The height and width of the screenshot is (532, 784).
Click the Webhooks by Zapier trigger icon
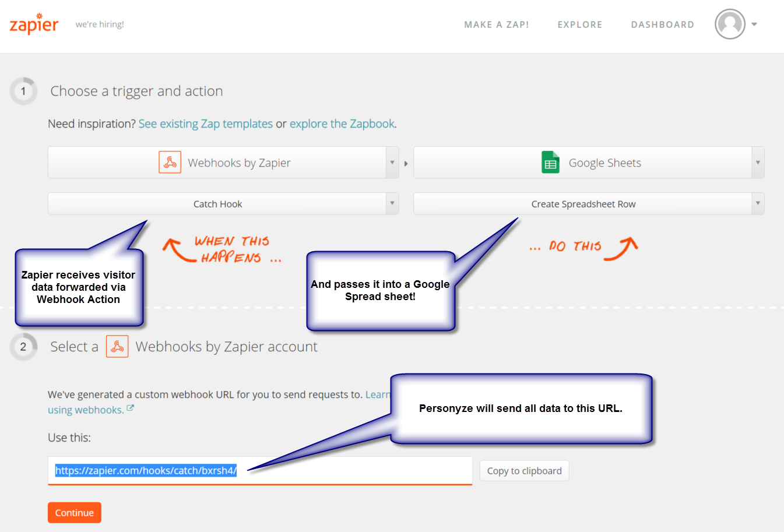point(170,163)
